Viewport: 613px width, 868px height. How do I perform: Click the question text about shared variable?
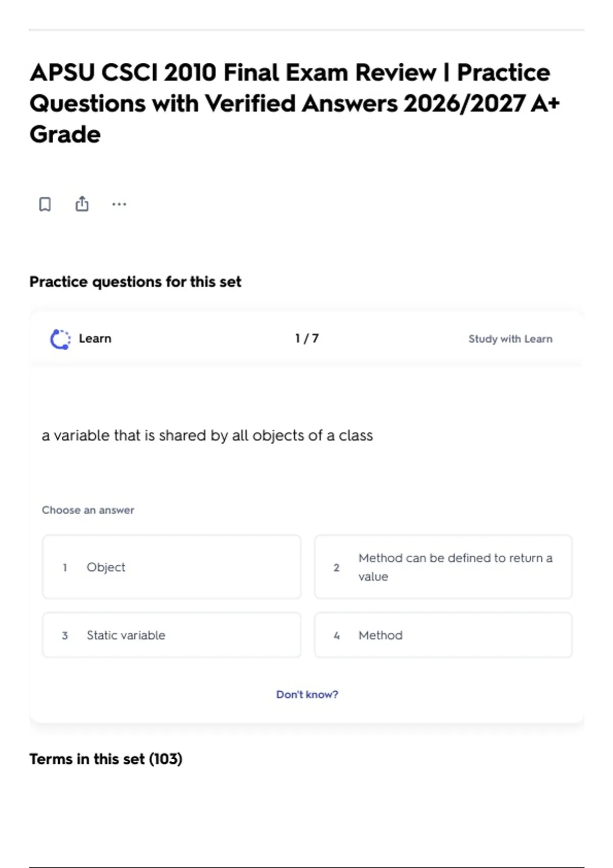click(207, 436)
